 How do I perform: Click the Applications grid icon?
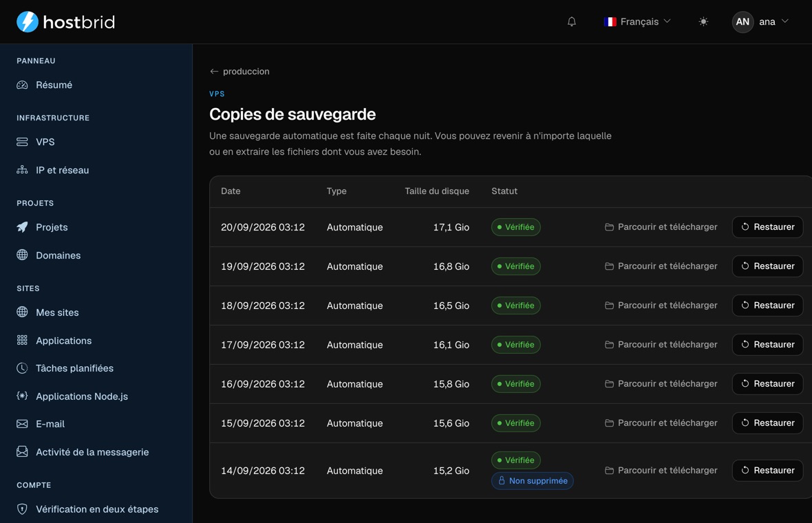coord(22,340)
